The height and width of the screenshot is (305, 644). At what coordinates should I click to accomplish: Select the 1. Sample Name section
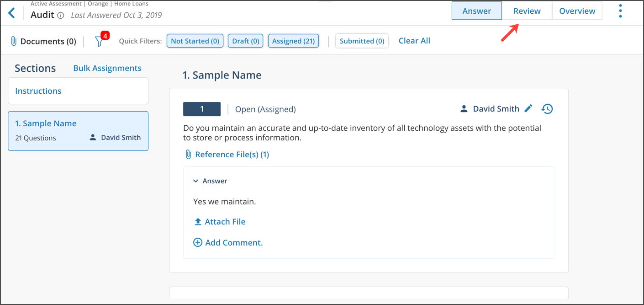(x=78, y=131)
